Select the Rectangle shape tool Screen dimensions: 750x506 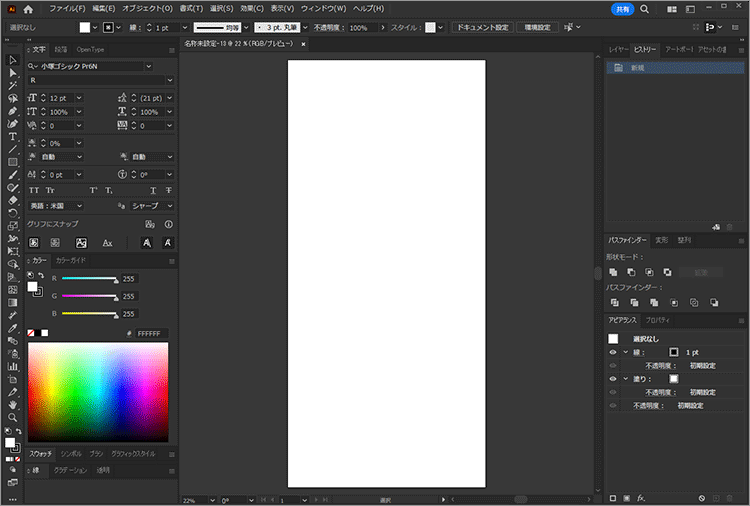pyautogui.click(x=12, y=161)
